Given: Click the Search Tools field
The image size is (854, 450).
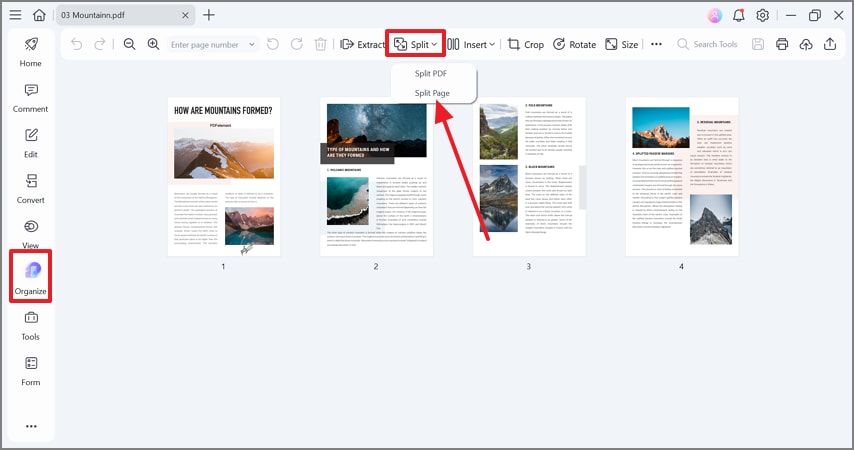Looking at the screenshot, I should (707, 44).
